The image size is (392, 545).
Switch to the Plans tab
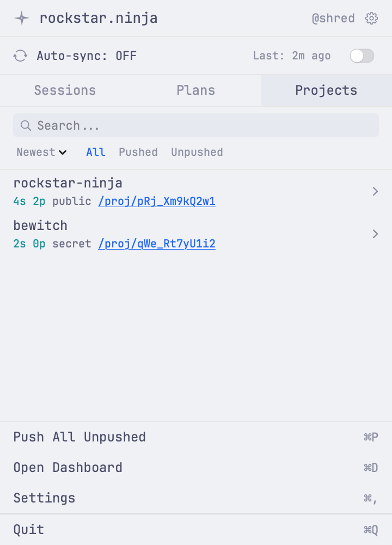pos(195,90)
